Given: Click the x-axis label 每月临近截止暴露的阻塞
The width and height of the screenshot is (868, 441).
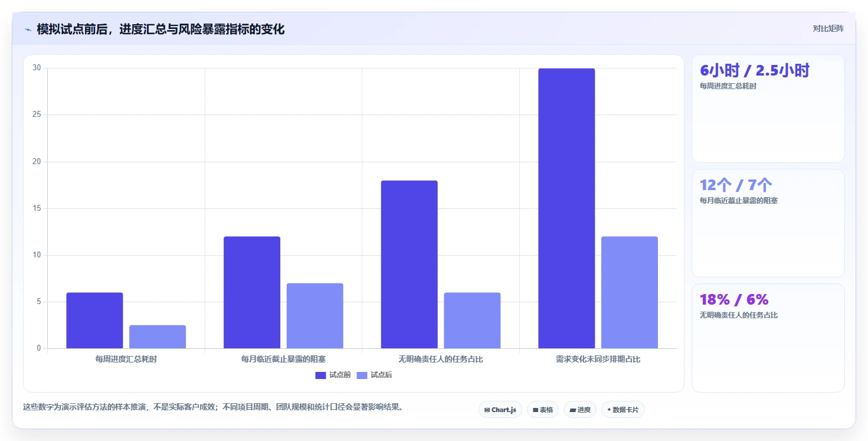Looking at the screenshot, I should (x=284, y=359).
